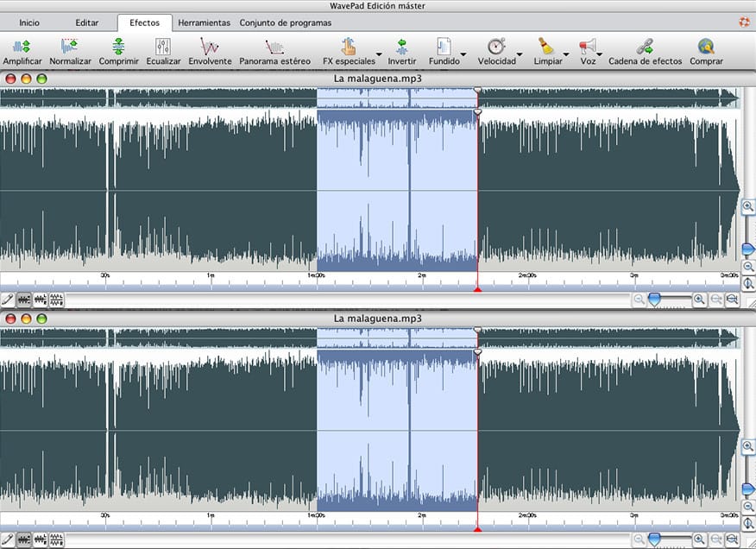The height and width of the screenshot is (549, 756).
Task: Open Panorama estéreo effect
Action: 274,52
